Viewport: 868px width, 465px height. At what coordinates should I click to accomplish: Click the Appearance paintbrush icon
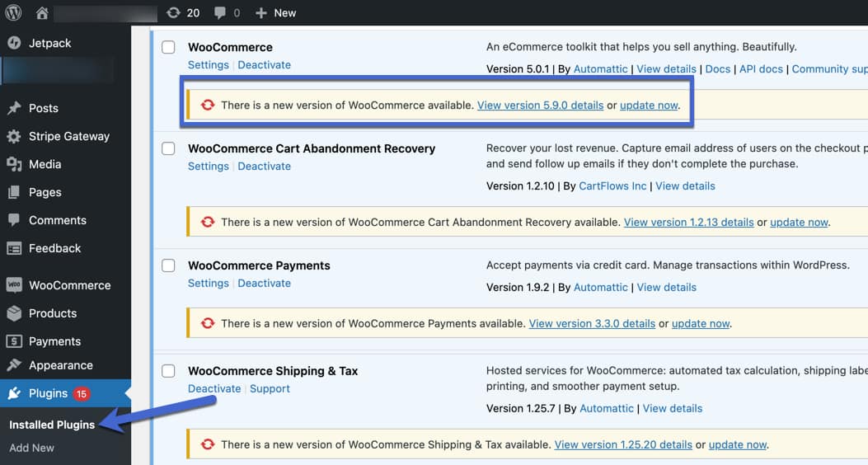[x=14, y=364]
